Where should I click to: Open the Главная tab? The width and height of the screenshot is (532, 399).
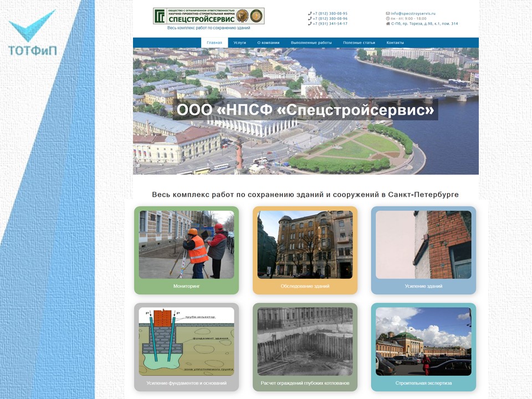[214, 43]
